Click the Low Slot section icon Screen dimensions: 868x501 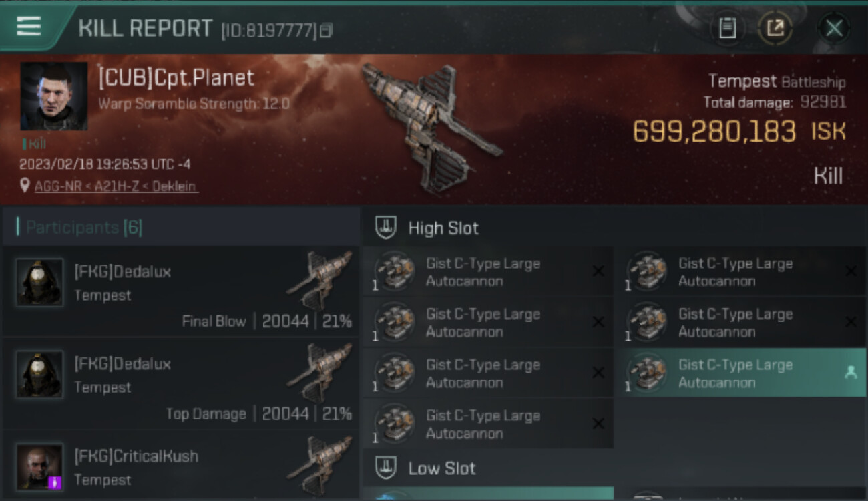click(385, 468)
